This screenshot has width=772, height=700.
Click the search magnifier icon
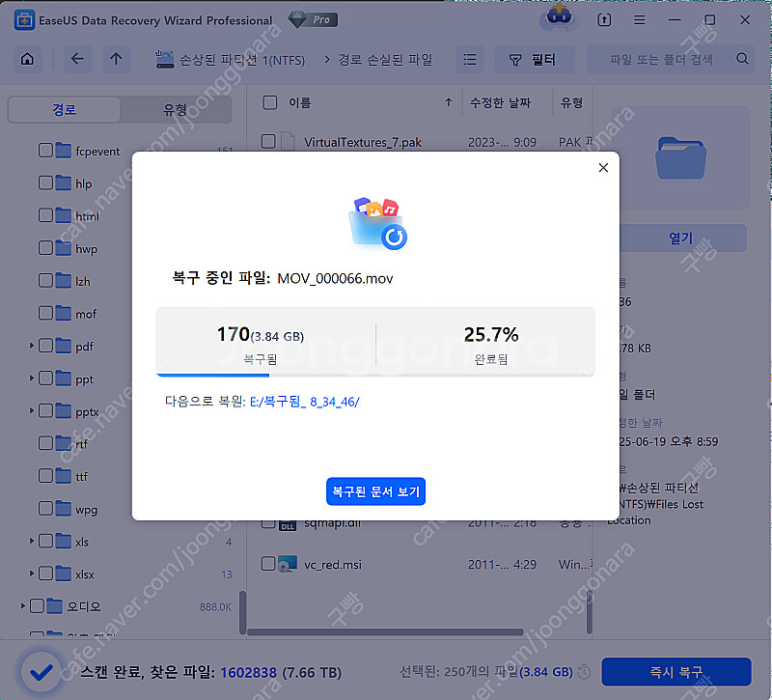click(742, 59)
